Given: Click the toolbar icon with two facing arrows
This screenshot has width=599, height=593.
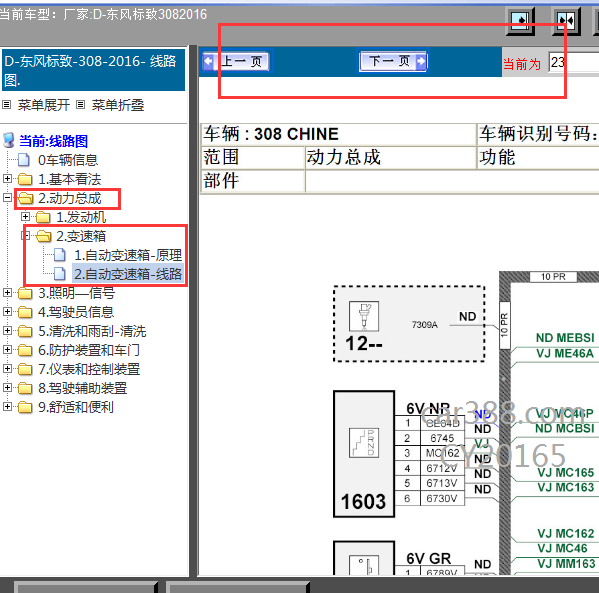Looking at the screenshot, I should [x=566, y=21].
